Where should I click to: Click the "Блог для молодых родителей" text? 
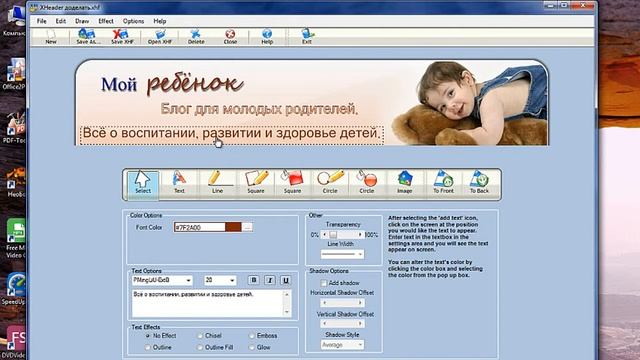coord(259,109)
